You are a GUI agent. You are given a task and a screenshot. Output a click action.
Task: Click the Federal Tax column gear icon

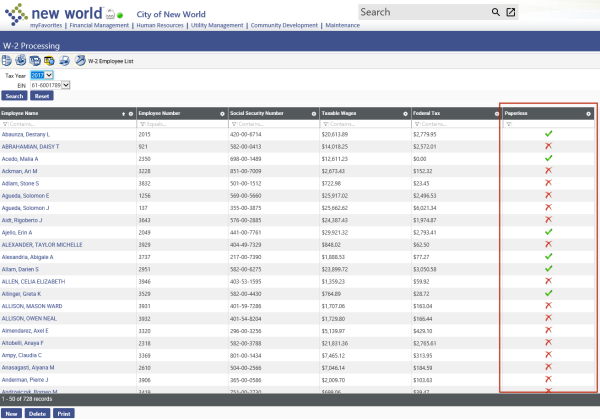497,114
